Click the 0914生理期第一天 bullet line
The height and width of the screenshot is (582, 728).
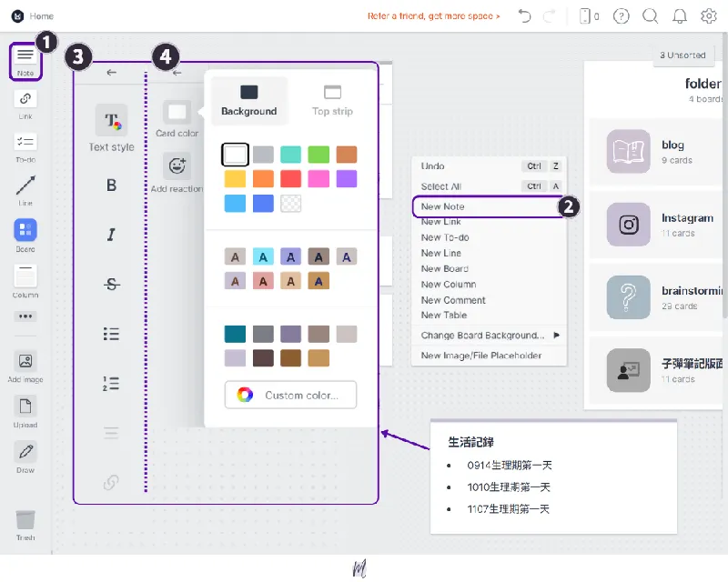pos(510,465)
